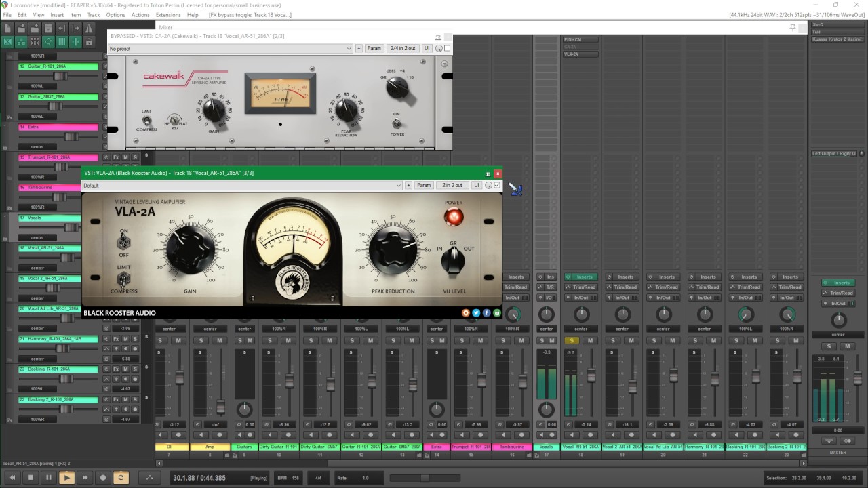Open Project Settings from the toolbar
Viewport: 868px width, 488px height.
49,28
